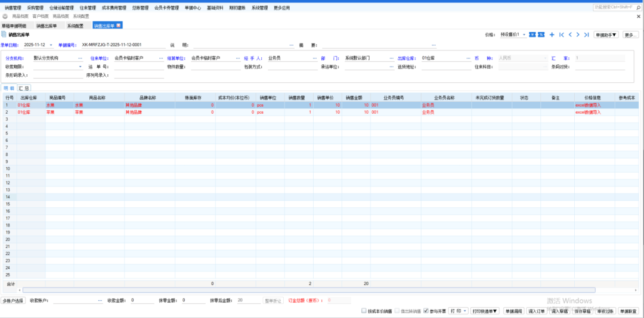Go to next record arrow icon
Viewport: 644px width, 318px height.
click(x=578, y=35)
